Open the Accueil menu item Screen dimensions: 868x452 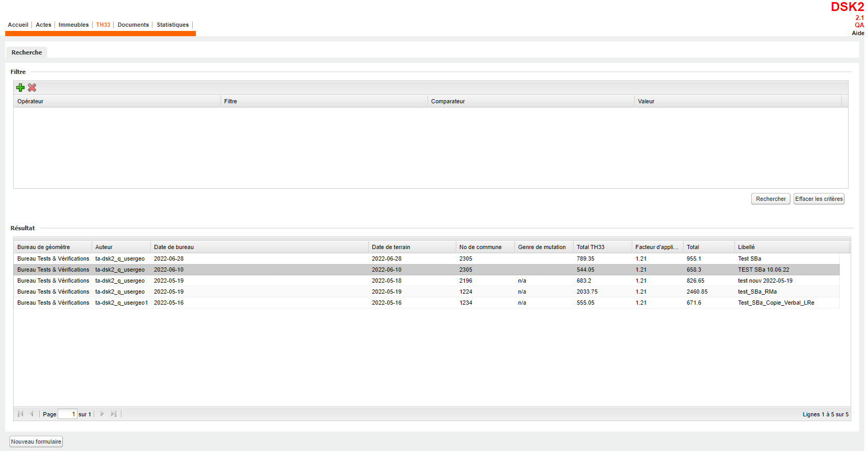point(18,25)
